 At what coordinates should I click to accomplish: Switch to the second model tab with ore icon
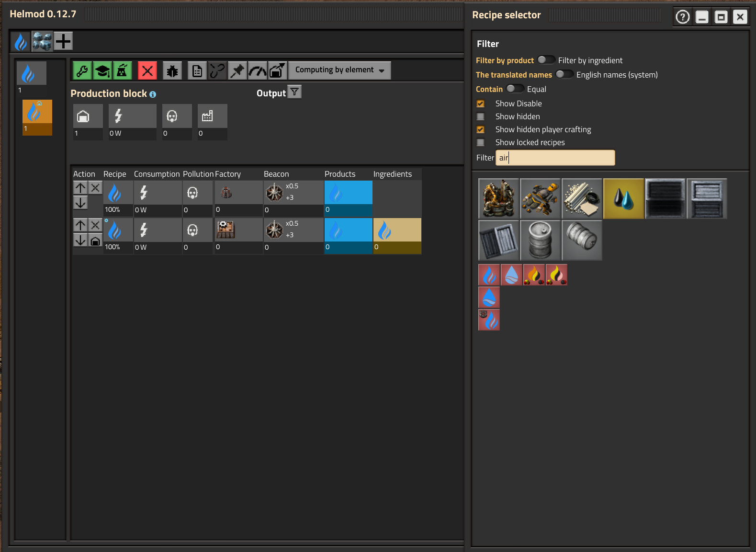tap(42, 42)
